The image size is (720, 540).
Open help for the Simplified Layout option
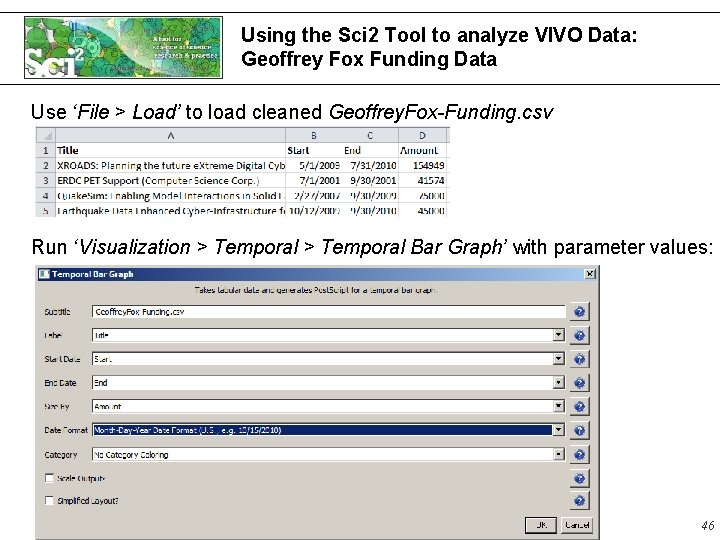click(579, 501)
